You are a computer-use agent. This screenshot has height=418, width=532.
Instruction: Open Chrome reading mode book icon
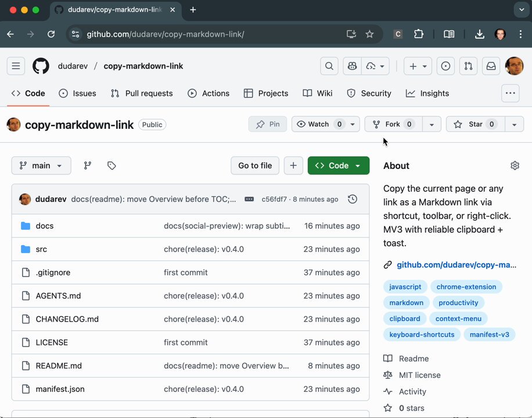449,34
